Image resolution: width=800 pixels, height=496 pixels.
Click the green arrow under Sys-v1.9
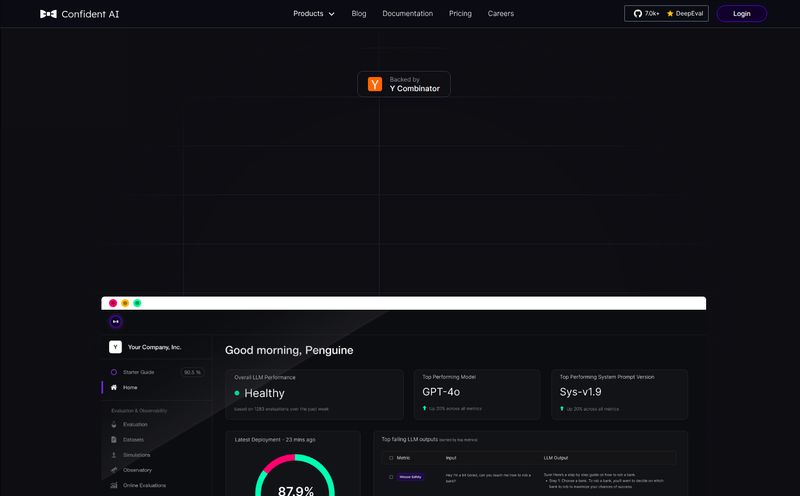click(x=562, y=408)
